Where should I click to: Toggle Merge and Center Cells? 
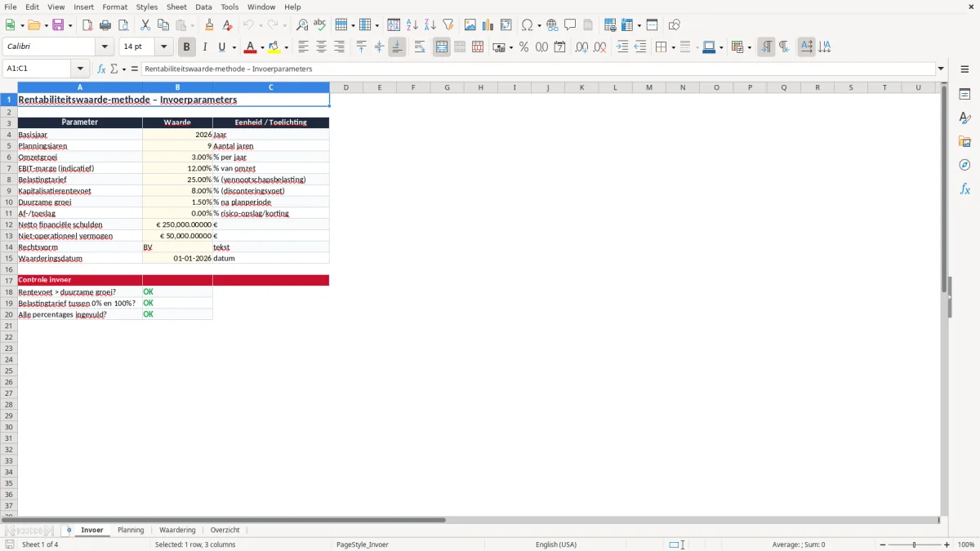click(x=442, y=47)
